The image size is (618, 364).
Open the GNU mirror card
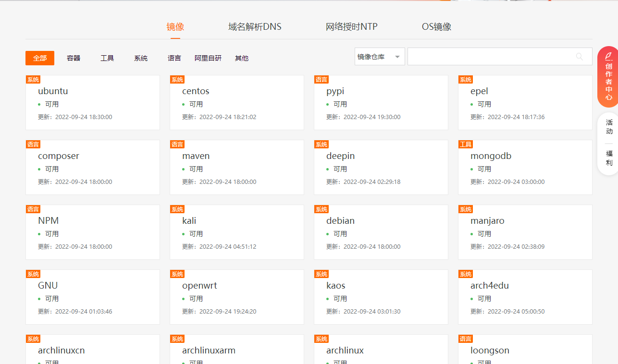93,297
